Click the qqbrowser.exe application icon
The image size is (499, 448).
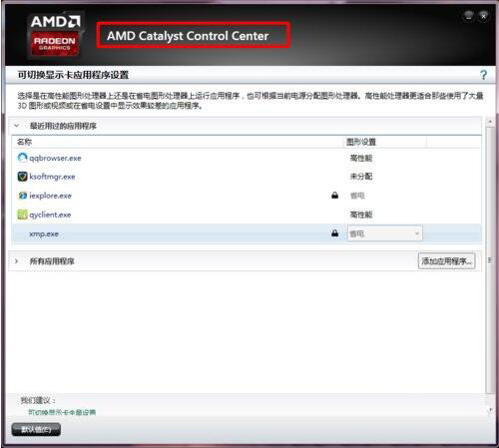tap(22, 158)
